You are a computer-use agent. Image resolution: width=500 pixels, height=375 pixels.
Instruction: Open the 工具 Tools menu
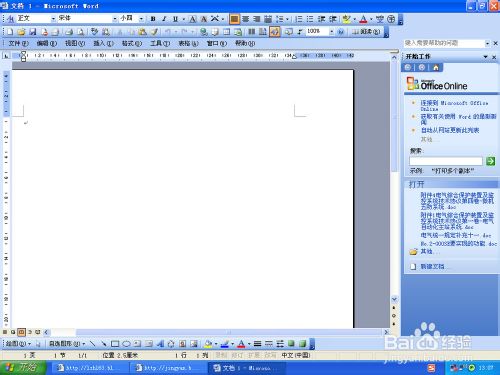point(160,43)
